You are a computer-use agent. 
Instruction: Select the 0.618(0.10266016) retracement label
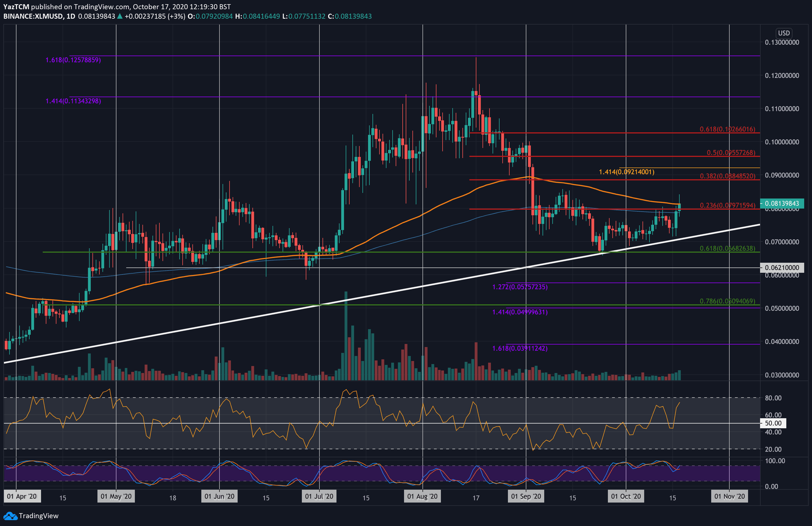pos(727,129)
